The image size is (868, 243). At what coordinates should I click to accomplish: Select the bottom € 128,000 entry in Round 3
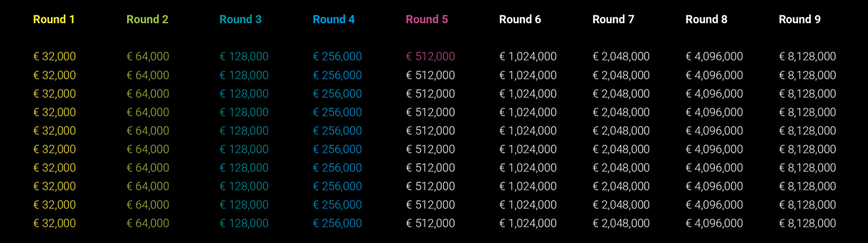(244, 223)
